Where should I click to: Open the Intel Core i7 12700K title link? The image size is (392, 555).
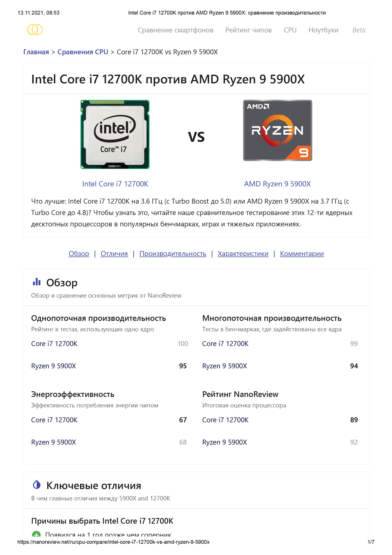coord(115,184)
